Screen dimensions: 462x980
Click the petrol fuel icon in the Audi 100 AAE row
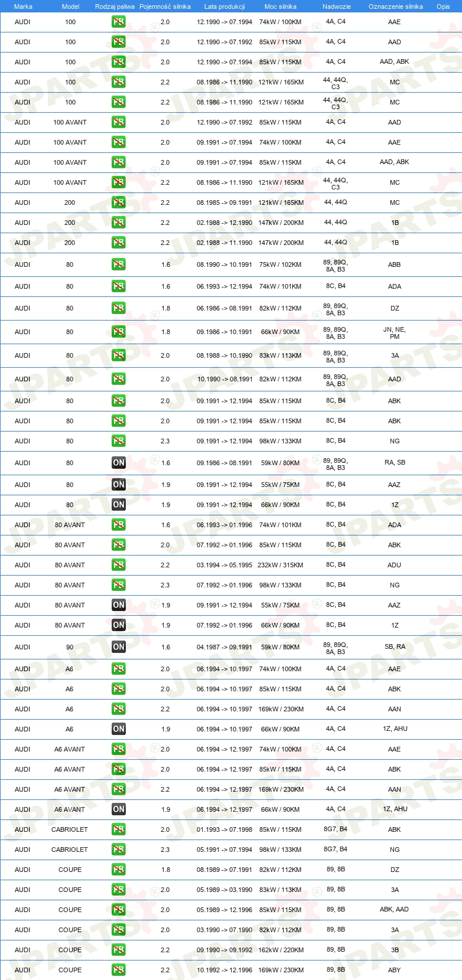pyautogui.click(x=119, y=22)
